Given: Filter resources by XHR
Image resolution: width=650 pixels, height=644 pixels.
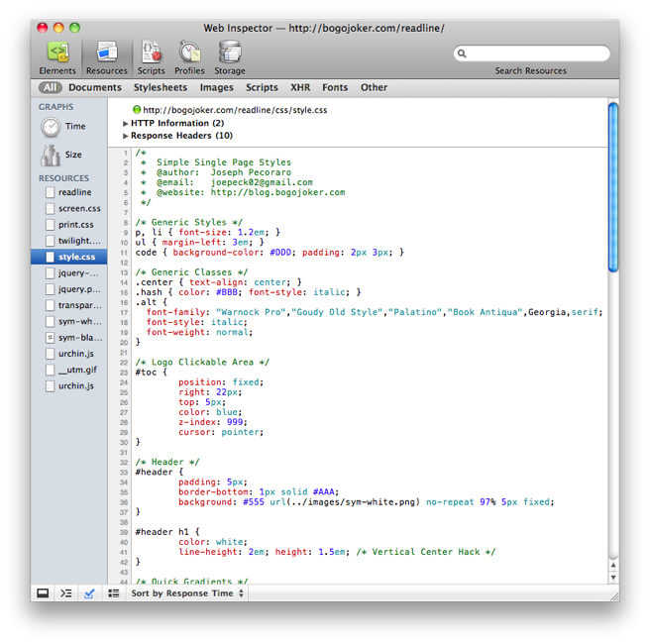Looking at the screenshot, I should [x=300, y=87].
